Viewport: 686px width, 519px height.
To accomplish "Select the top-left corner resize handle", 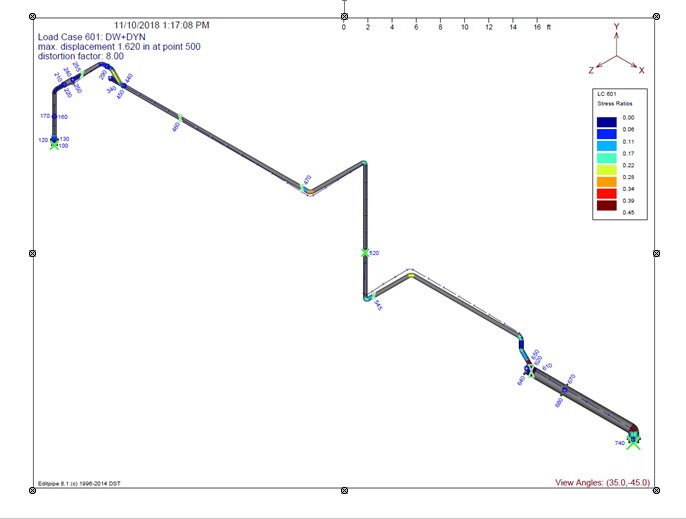I will point(32,16).
